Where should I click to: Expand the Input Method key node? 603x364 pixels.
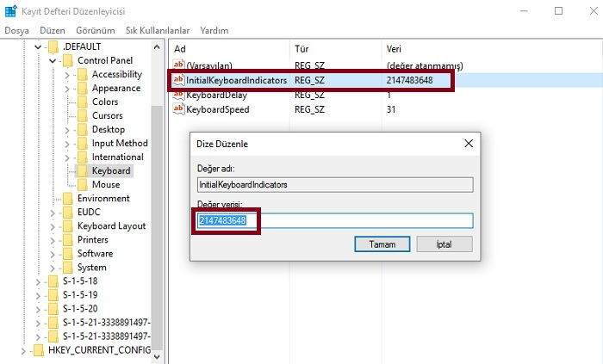tap(67, 143)
